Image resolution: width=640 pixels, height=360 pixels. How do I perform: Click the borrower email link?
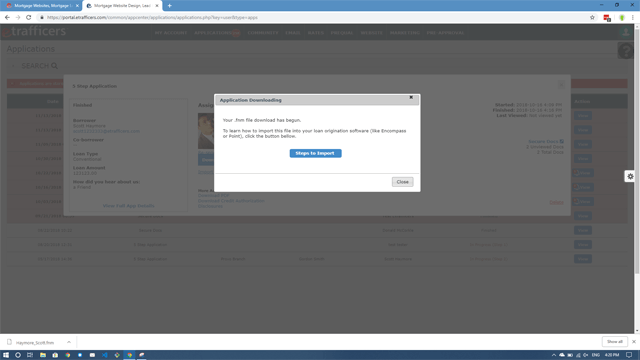[106, 131]
